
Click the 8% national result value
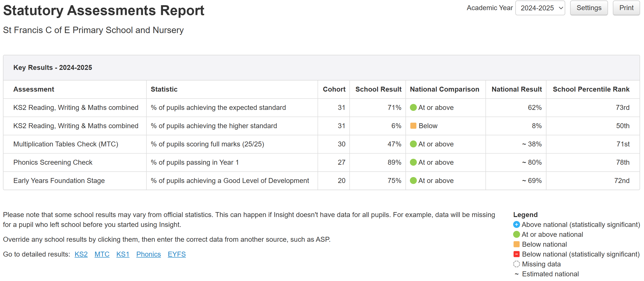pyautogui.click(x=537, y=126)
